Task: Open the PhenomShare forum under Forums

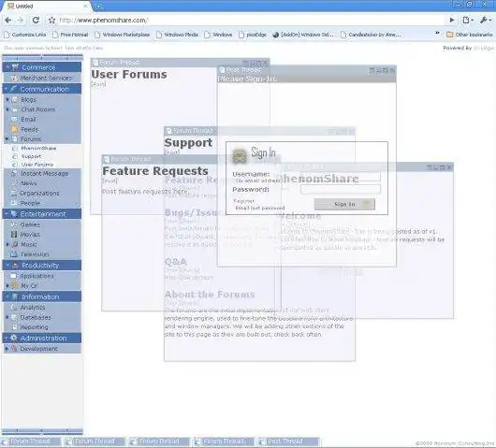Action: [x=38, y=148]
